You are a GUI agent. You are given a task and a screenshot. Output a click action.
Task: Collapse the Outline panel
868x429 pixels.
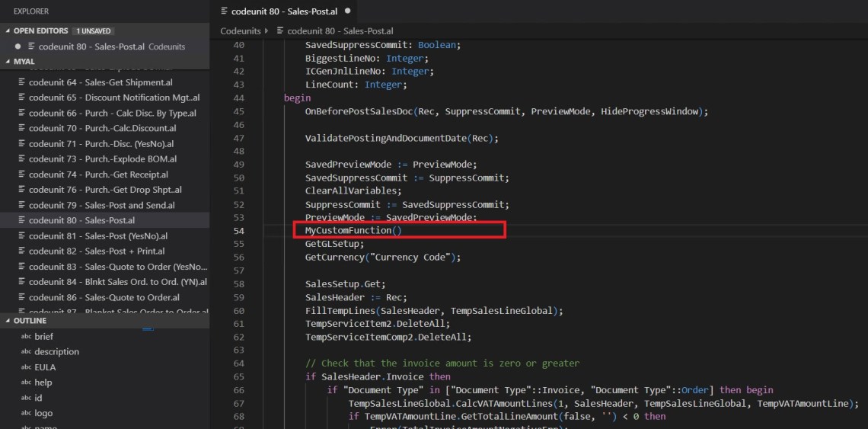tap(8, 321)
